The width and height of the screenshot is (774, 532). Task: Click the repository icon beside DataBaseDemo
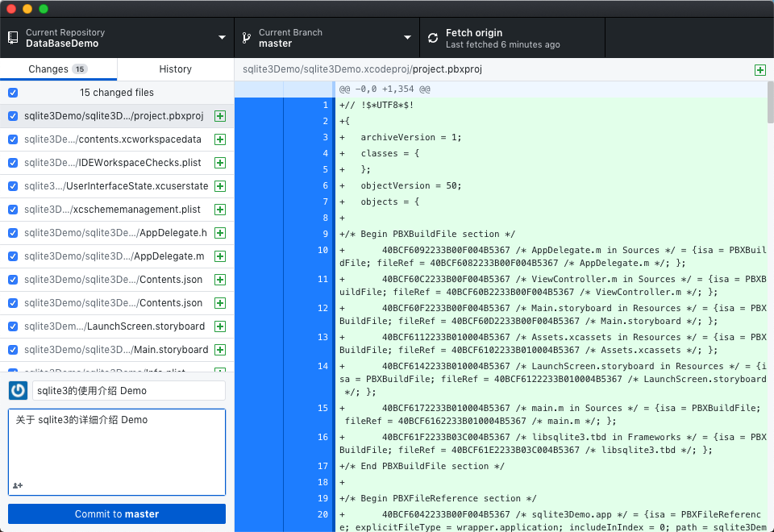point(13,38)
